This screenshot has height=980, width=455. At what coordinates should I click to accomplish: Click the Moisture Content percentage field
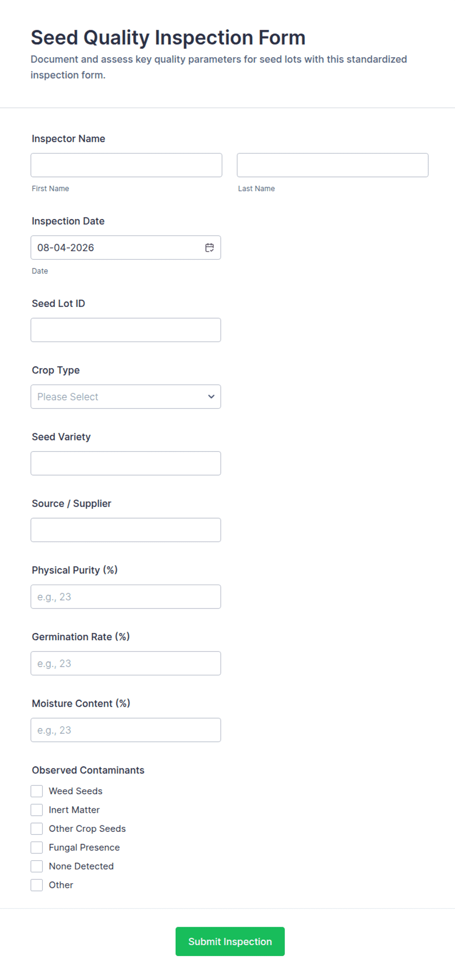(126, 730)
